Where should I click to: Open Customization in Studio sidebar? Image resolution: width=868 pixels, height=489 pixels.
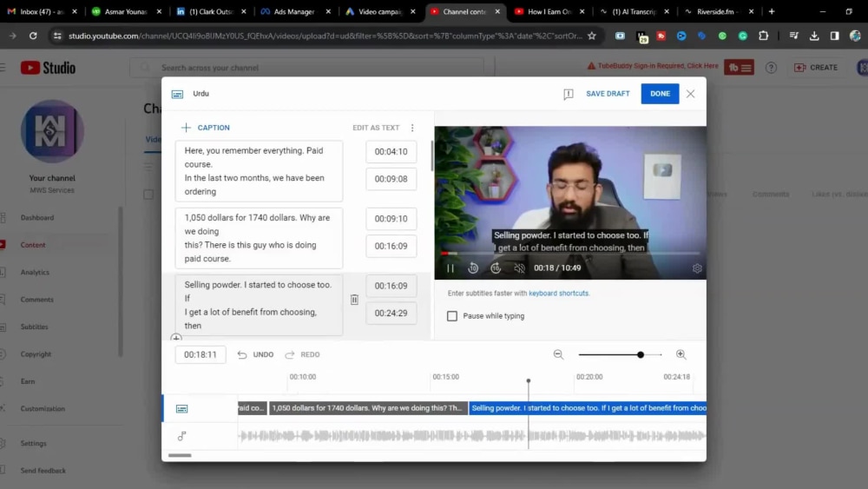[x=43, y=409]
